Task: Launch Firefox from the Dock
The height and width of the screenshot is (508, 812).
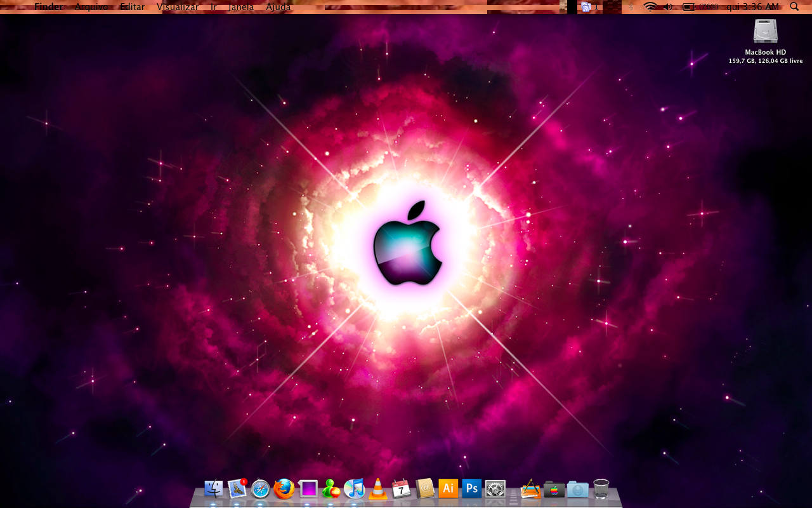Action: pyautogui.click(x=284, y=489)
